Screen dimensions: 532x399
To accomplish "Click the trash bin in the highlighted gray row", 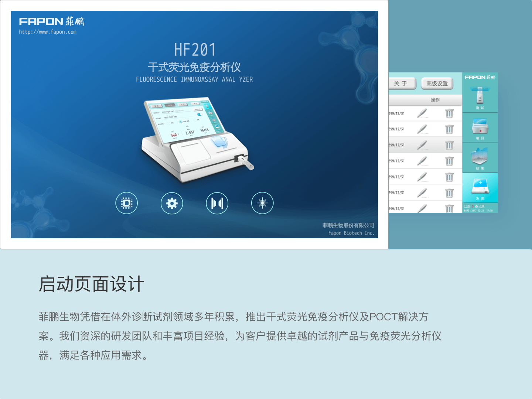I will pos(449,145).
